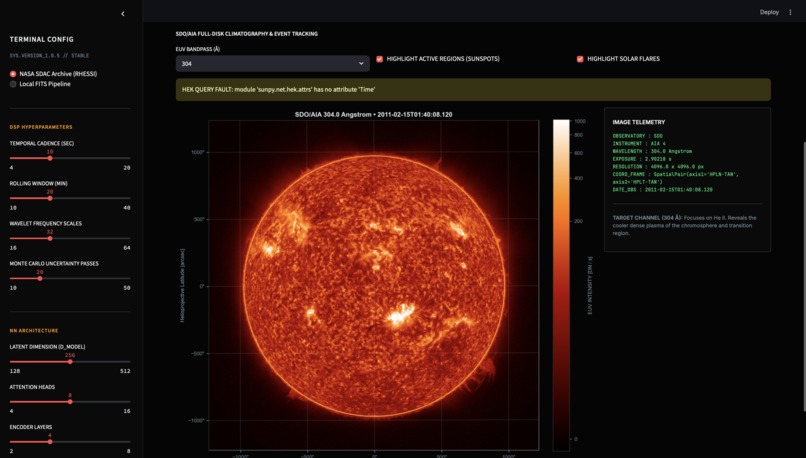The image size is (806, 458).
Task: Click the OBSERVATORY : SDO telemetry line
Action: (x=638, y=136)
